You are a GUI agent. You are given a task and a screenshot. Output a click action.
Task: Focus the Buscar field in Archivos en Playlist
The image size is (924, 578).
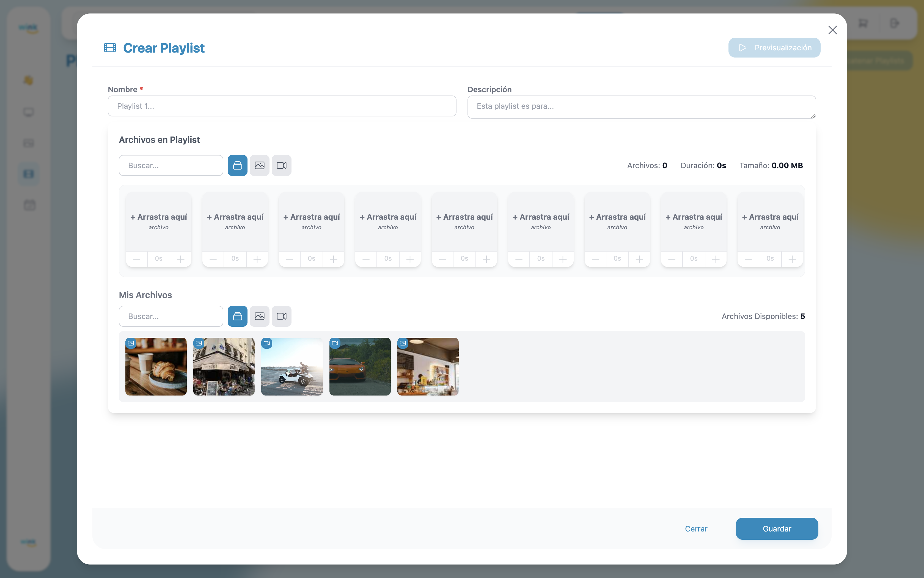pos(171,165)
